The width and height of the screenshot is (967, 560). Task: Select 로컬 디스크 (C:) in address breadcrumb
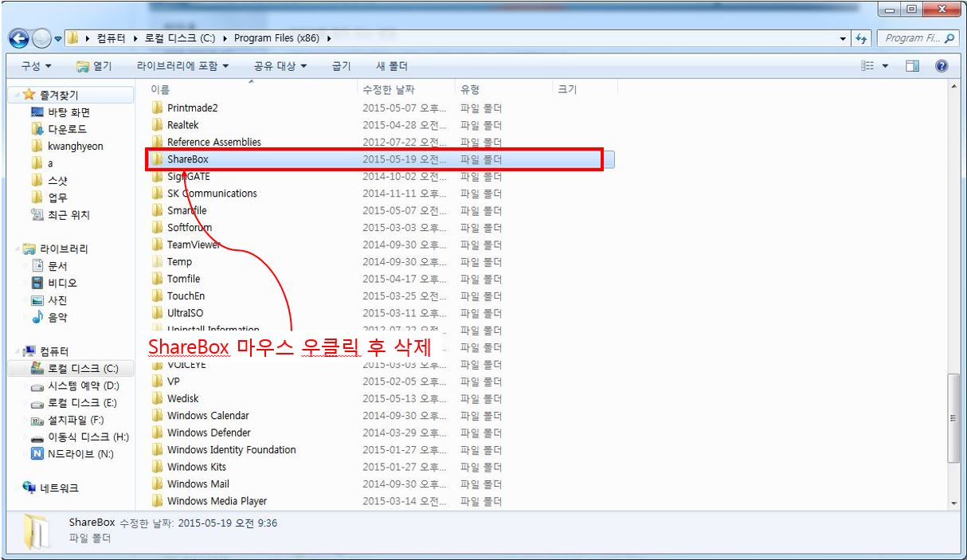click(x=179, y=38)
